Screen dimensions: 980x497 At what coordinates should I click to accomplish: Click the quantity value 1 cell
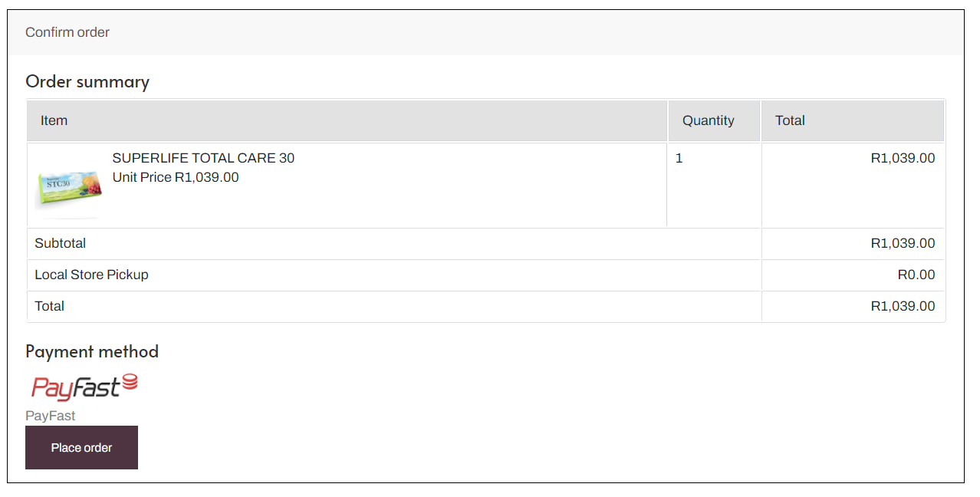pyautogui.click(x=679, y=159)
